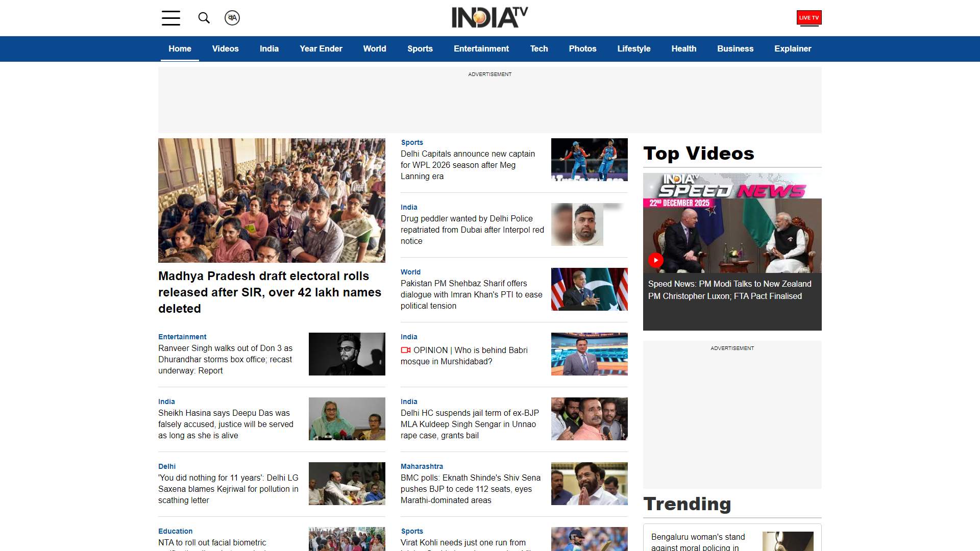The width and height of the screenshot is (980, 551).
Task: Open the hamburger navigation menu
Action: 171,18
